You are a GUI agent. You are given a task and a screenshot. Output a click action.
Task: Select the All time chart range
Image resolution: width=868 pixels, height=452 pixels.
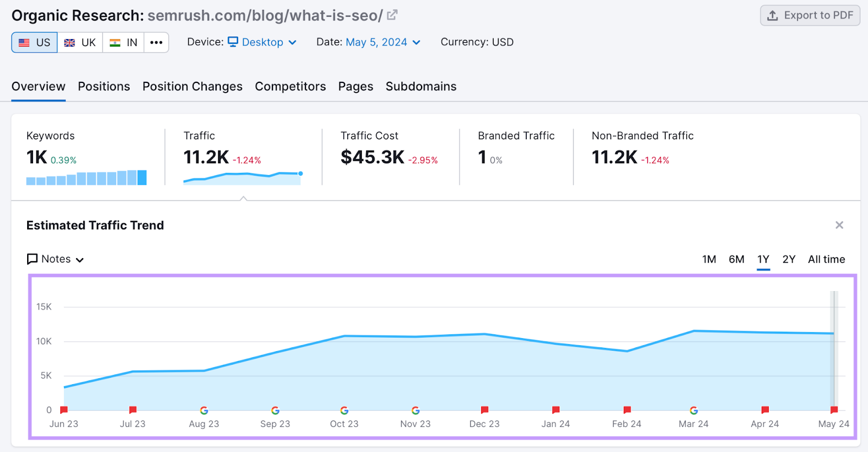tap(826, 259)
